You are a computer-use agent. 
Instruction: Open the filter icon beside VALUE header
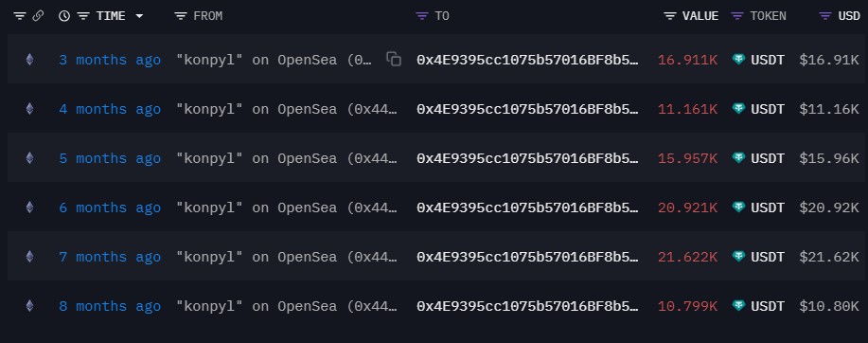(x=670, y=16)
